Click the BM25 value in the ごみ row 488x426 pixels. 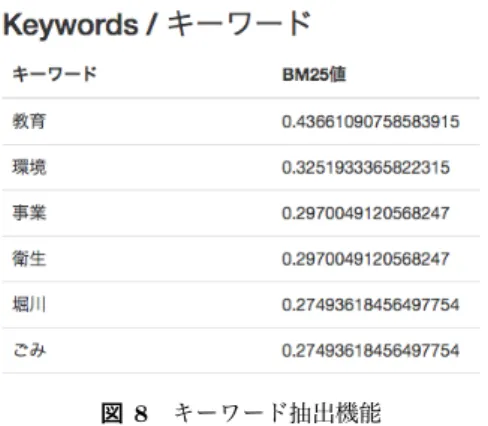click(371, 351)
